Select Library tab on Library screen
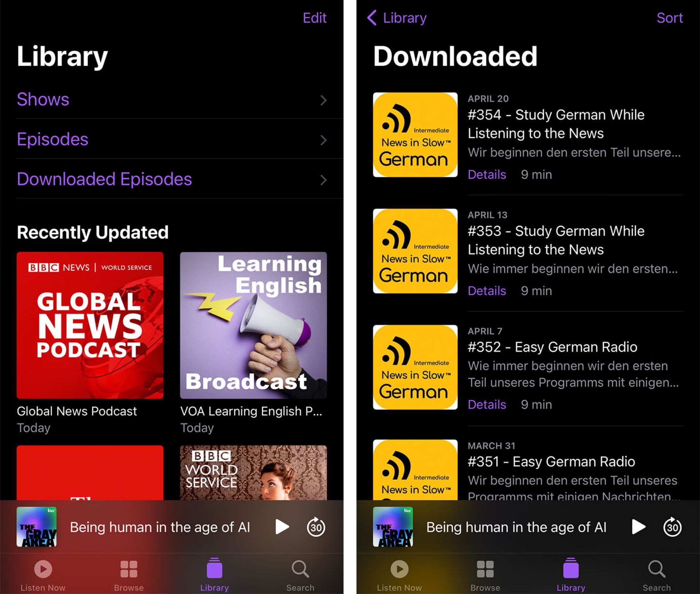 tap(214, 576)
